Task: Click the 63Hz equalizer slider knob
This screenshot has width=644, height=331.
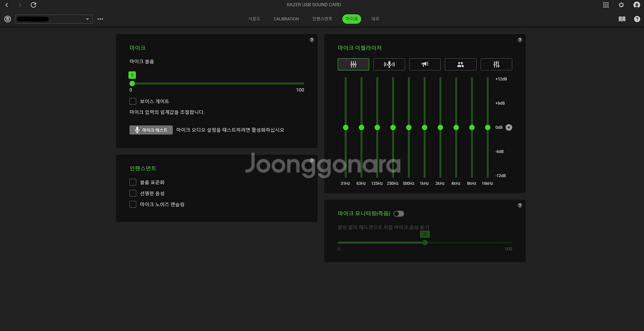Action: pos(362,128)
